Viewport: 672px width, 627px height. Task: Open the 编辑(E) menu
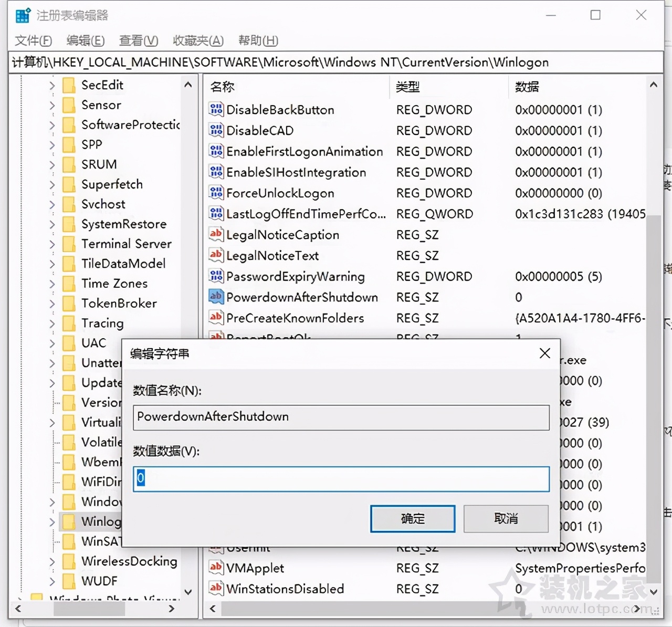pyautogui.click(x=86, y=40)
